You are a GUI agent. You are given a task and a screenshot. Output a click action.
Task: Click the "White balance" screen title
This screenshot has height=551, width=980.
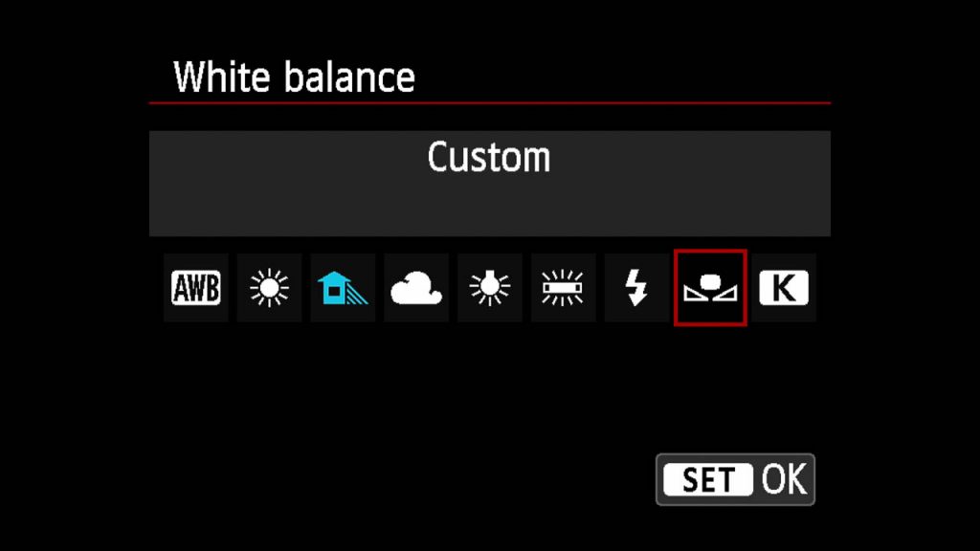click(x=295, y=77)
